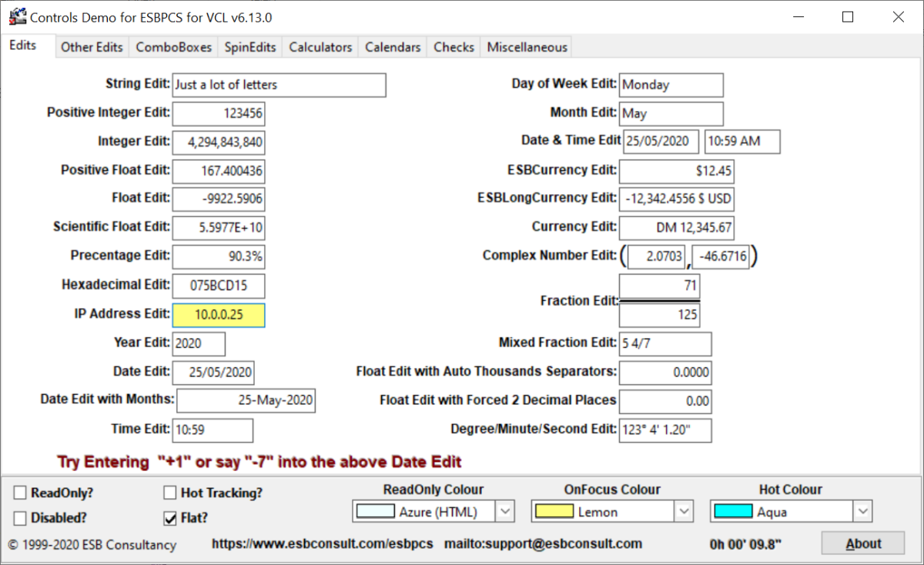Open the OnFocus Colour dropdown showing Lemon
Image resolution: width=924 pixels, height=565 pixels.
(x=683, y=511)
